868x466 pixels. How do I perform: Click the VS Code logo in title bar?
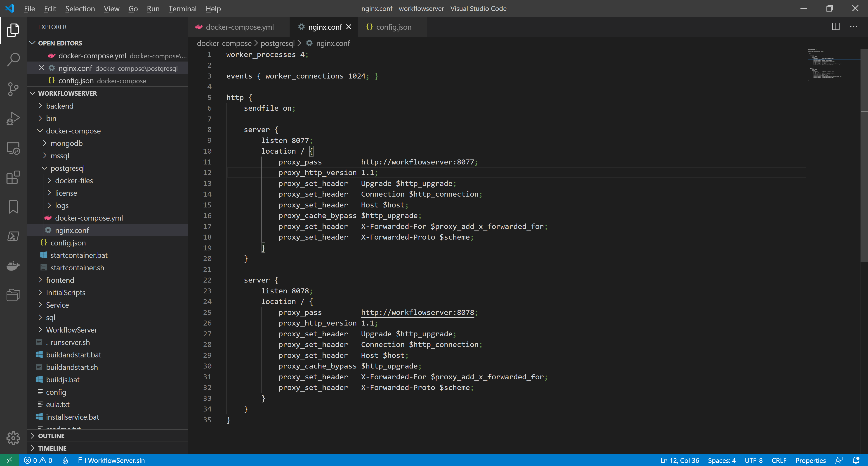(10, 8)
